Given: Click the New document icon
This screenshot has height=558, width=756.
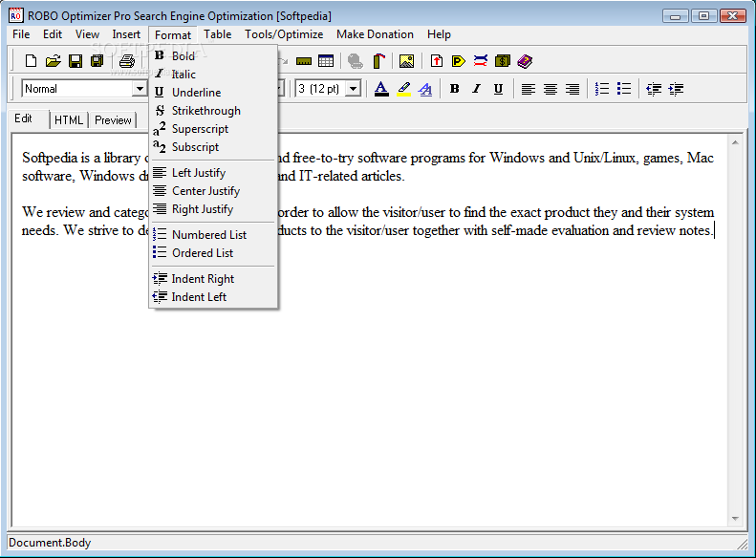Looking at the screenshot, I should tap(31, 61).
